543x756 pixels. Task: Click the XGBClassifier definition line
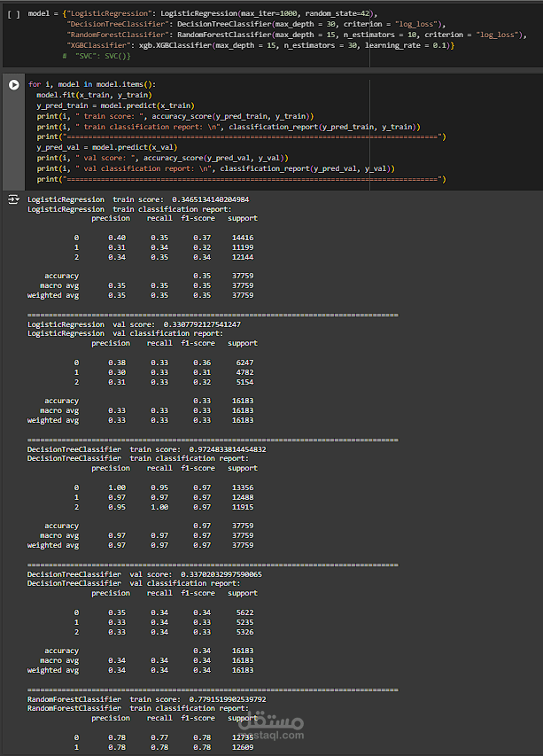[x=260, y=45]
